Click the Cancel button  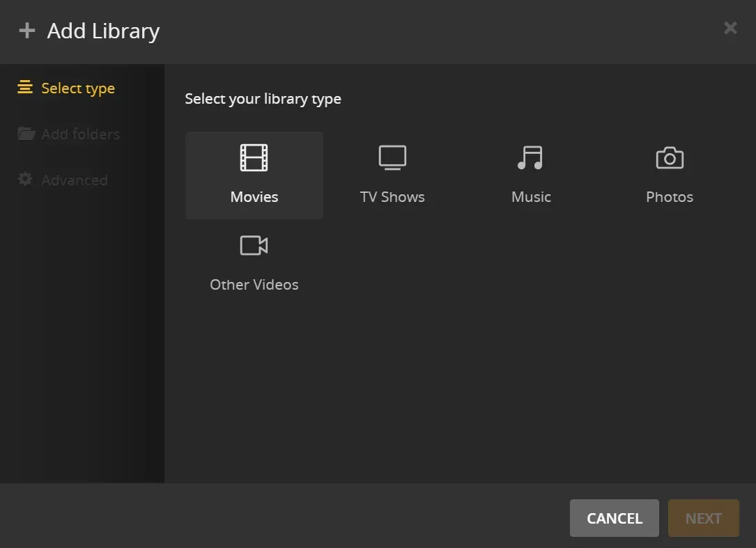(x=614, y=518)
